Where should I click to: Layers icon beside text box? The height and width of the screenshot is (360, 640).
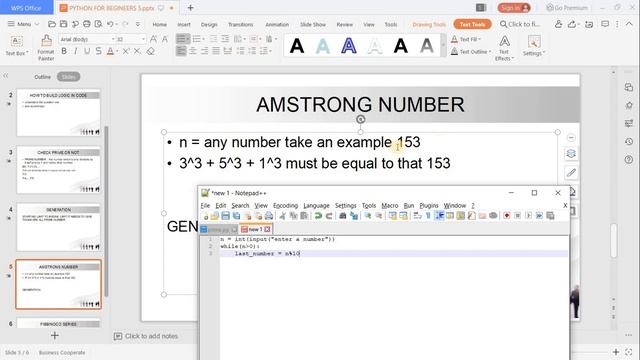(571, 154)
